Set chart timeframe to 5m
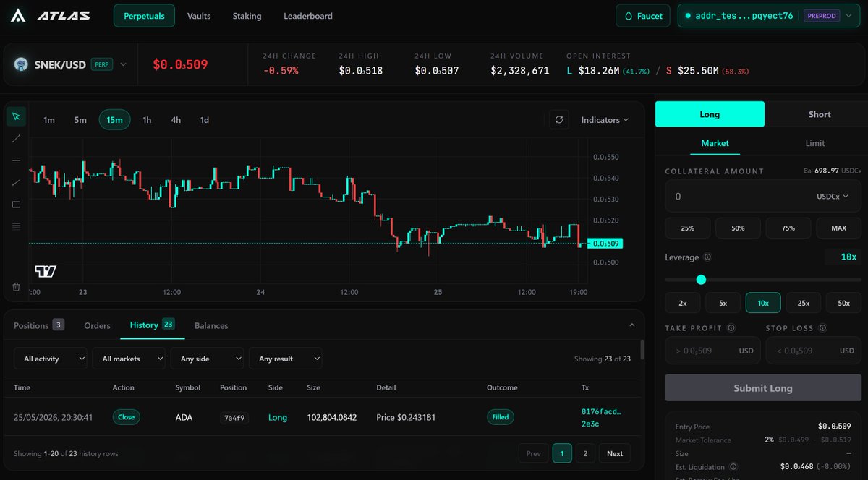 click(x=80, y=120)
